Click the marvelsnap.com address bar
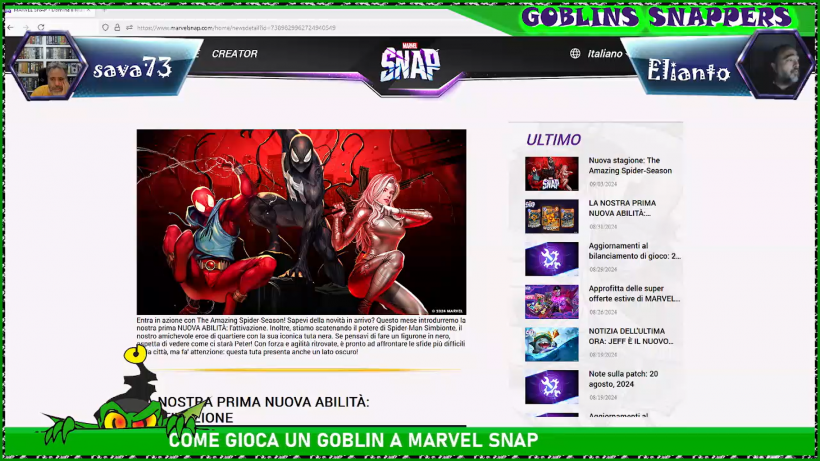The height and width of the screenshot is (461, 820). point(236,28)
